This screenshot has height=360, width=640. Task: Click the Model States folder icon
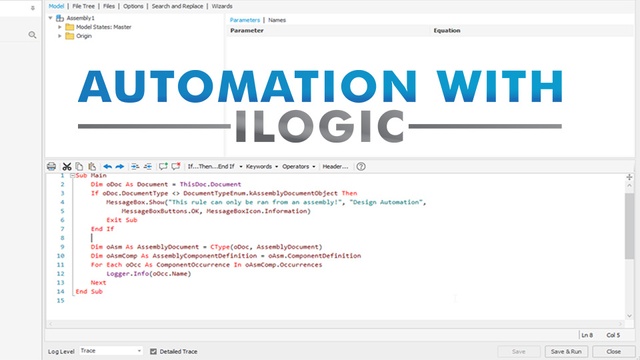(70, 27)
